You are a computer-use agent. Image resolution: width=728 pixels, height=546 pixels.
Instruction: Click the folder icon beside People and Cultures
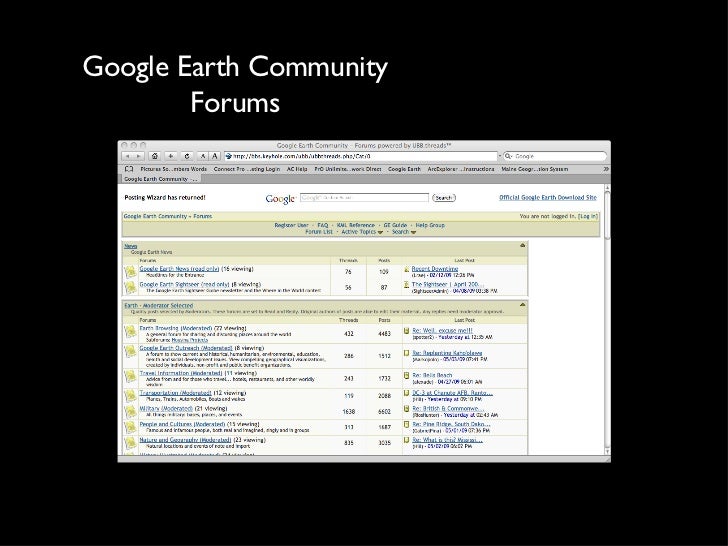(130, 428)
